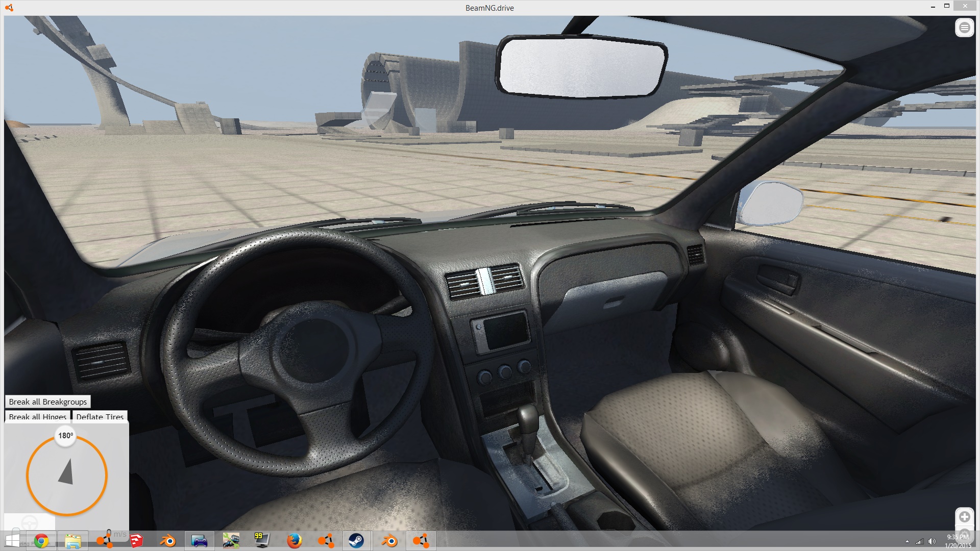
Task: Open network signal tray icon
Action: (x=920, y=541)
